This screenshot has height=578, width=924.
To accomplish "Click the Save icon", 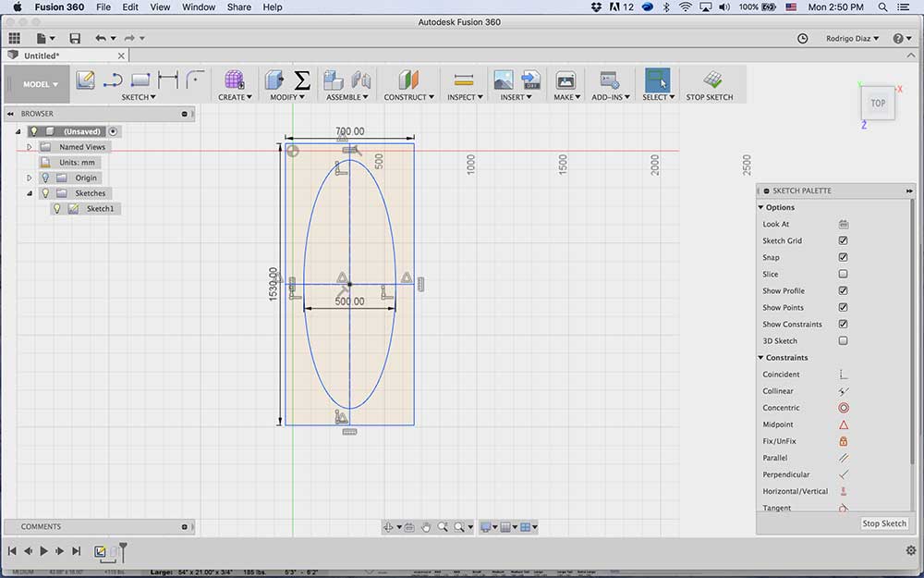I will [75, 38].
